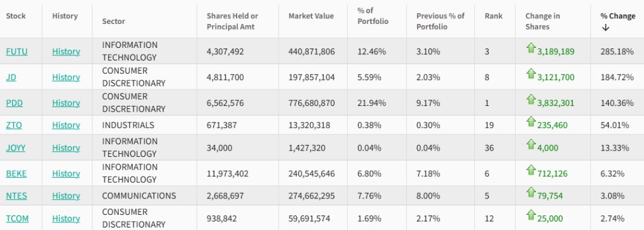The width and height of the screenshot is (644, 230).
Task: Click the green up arrow in BEKE row
Action: (x=531, y=170)
